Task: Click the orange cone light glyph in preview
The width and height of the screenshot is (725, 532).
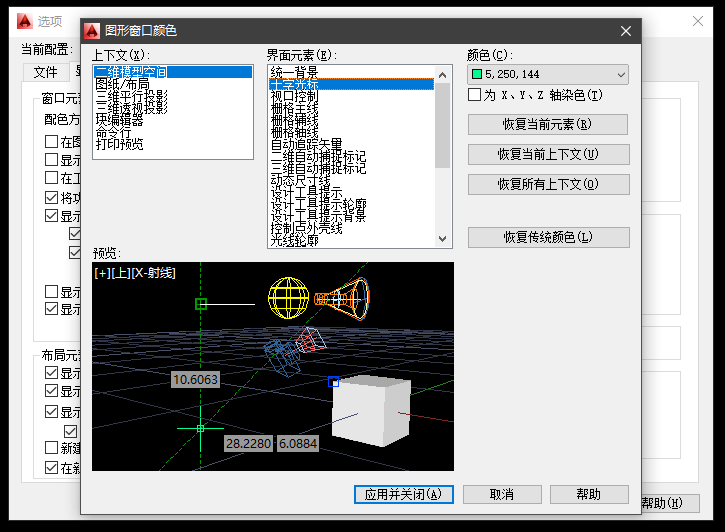Action: [342, 297]
